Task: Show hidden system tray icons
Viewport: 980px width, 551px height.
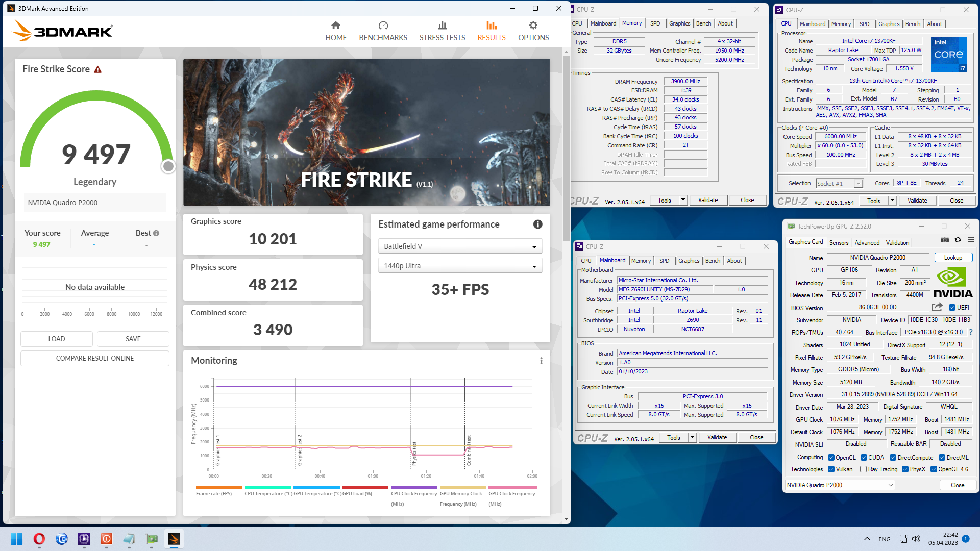Action: pyautogui.click(x=867, y=539)
